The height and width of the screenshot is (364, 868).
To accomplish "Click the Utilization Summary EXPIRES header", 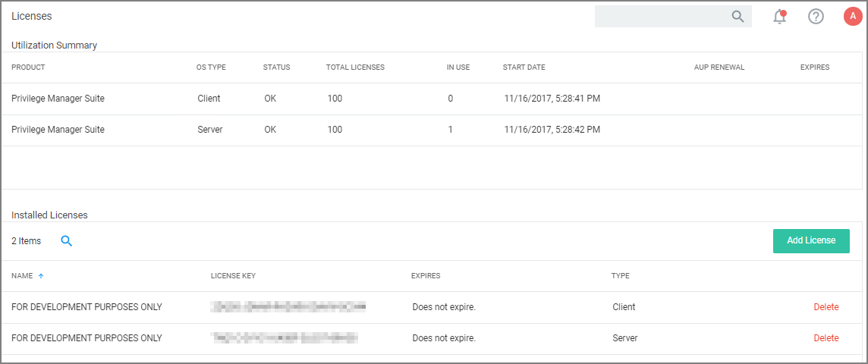I will coord(815,67).
